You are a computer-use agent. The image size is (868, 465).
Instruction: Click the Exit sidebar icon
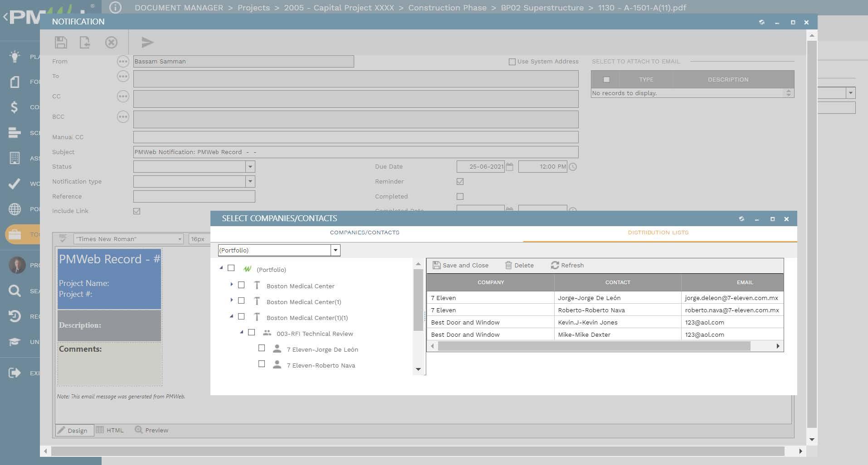(x=15, y=373)
